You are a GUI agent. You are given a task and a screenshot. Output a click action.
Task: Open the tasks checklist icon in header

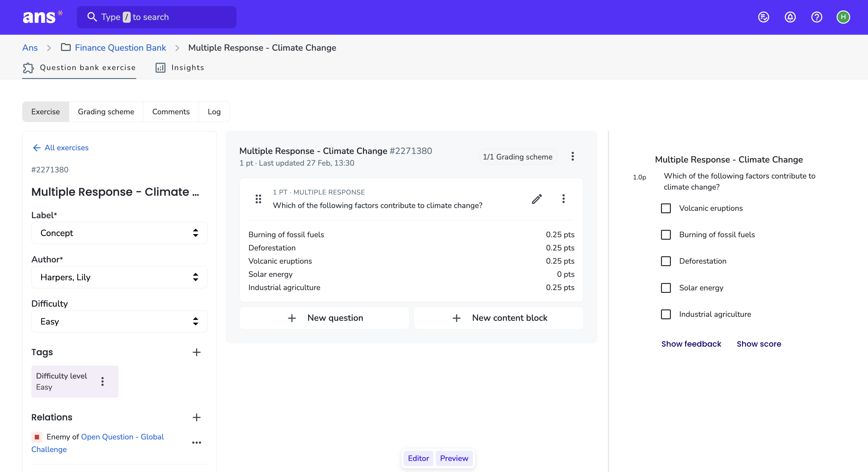[763, 17]
